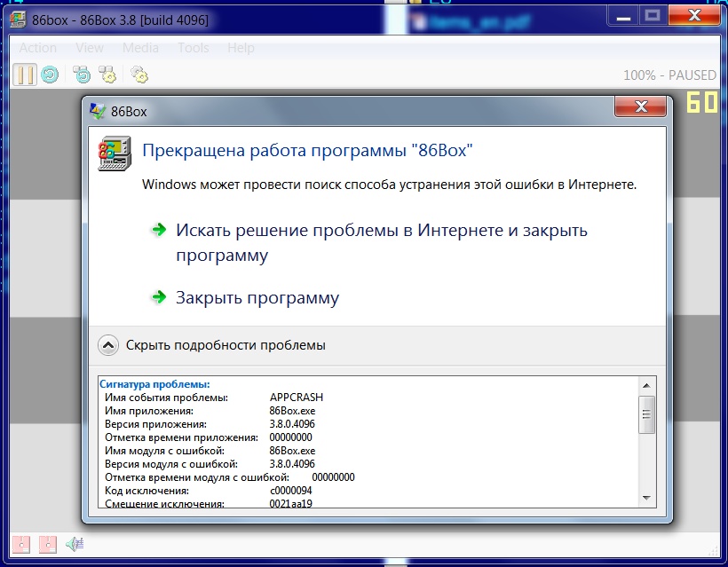728x567 pixels.
Task: Close the 86Box crash dialog
Action: tap(641, 106)
